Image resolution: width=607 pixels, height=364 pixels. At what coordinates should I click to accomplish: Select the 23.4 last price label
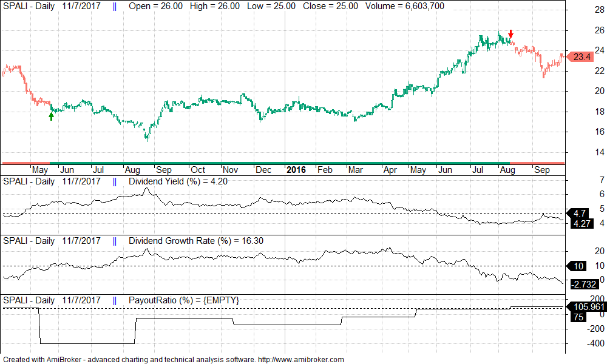[x=582, y=57]
